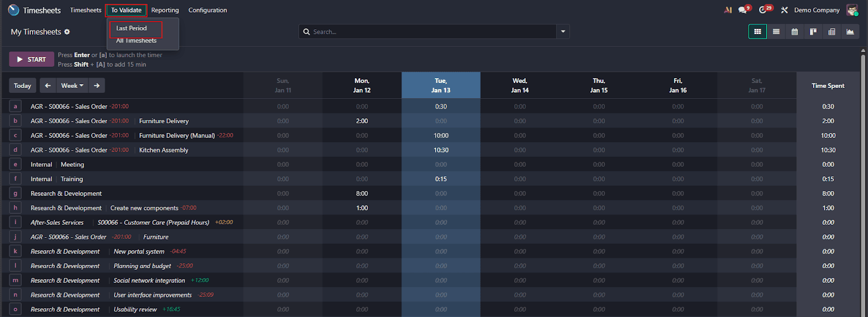
Task: Click timer key 'i' for After-Sales Services
Action: tap(15, 222)
